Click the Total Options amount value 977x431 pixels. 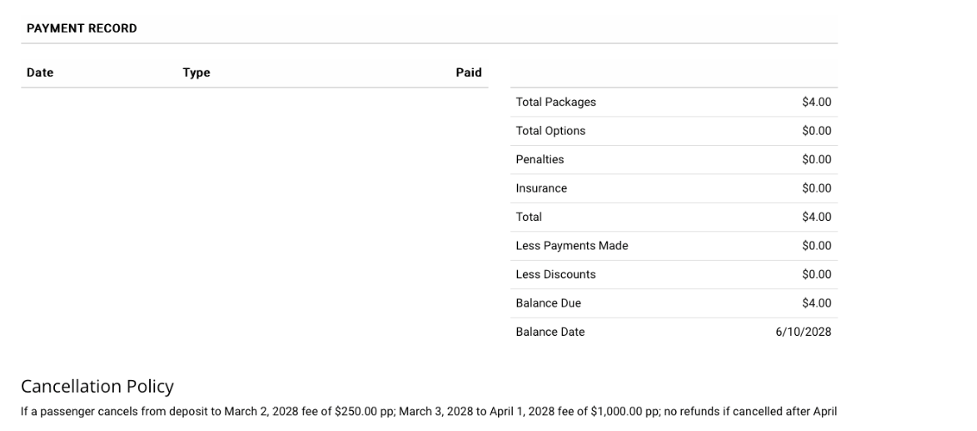click(x=816, y=131)
